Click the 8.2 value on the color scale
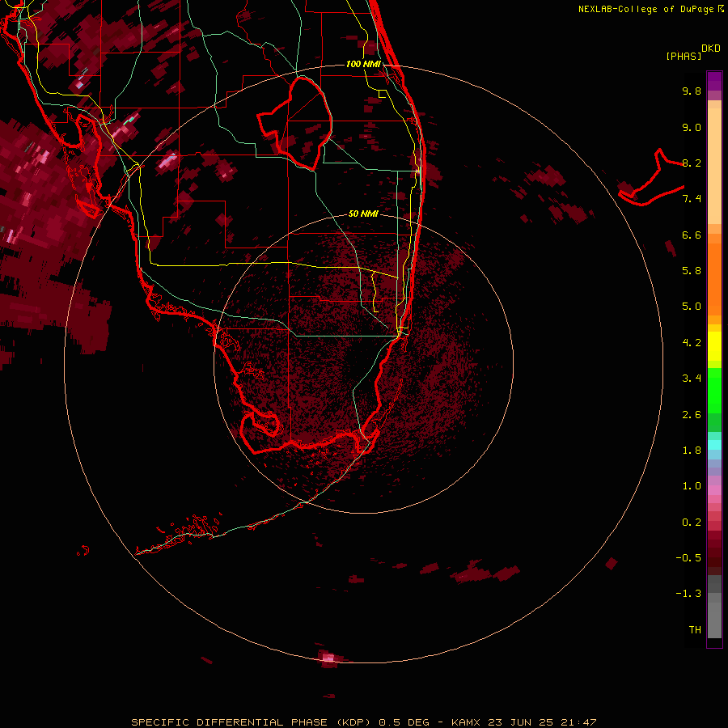Image resolution: width=728 pixels, height=728 pixels. (692, 163)
